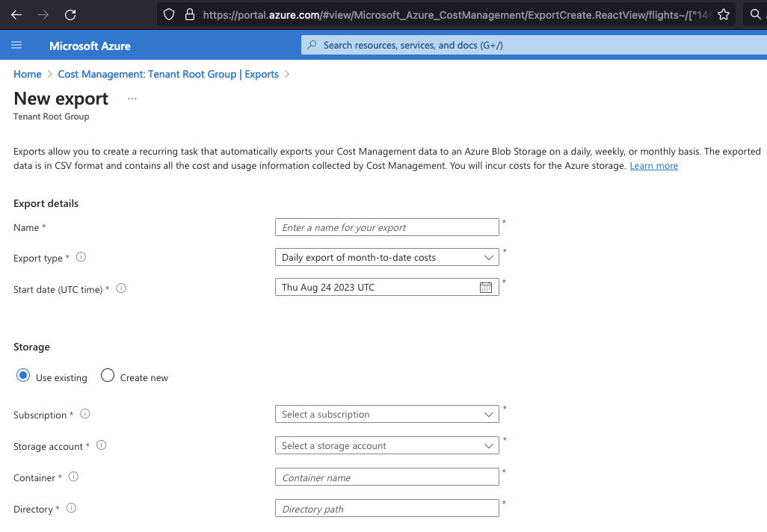Viewport: 767px width, 532px height.
Task: Click the Home breadcrumb link
Action: (x=28, y=74)
